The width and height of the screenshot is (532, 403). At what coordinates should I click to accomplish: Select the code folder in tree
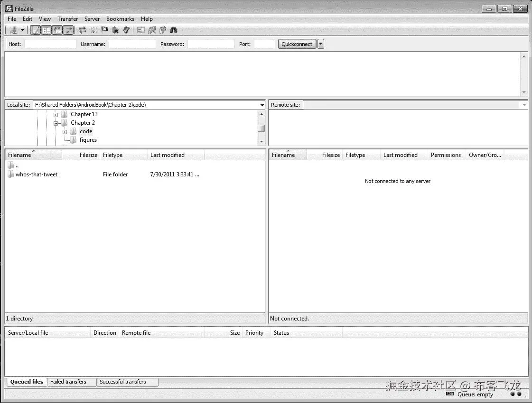click(x=86, y=131)
